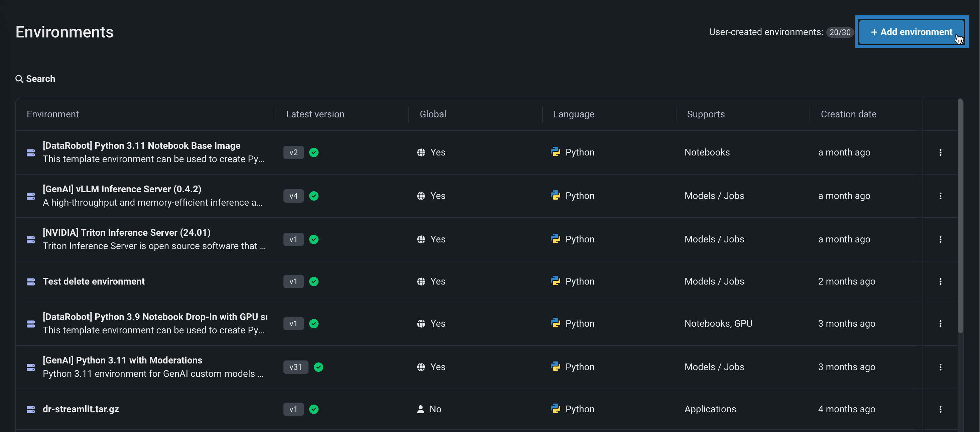Click the globe icon in Triton Inference Server row
The image size is (980, 432).
[x=421, y=239]
